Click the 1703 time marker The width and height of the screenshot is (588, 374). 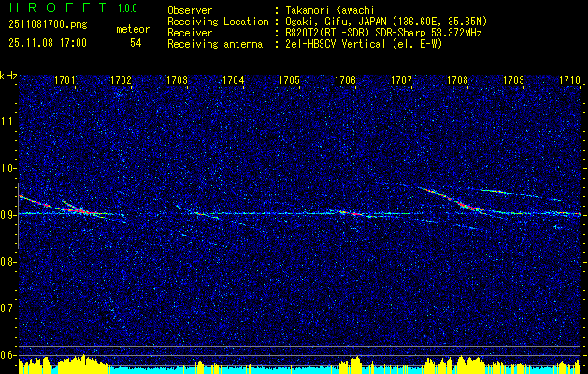(177, 80)
